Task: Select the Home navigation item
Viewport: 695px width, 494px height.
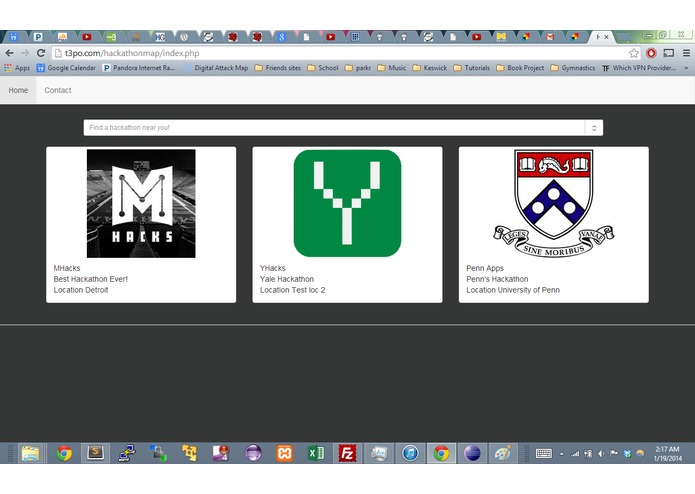Action: (18, 90)
